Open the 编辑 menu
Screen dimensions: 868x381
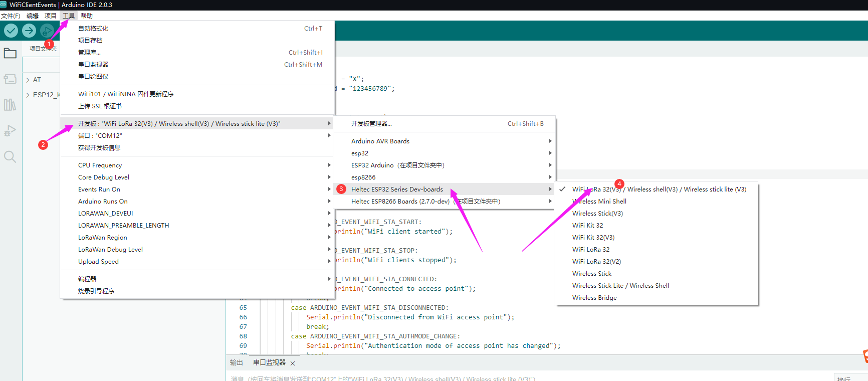(33, 16)
